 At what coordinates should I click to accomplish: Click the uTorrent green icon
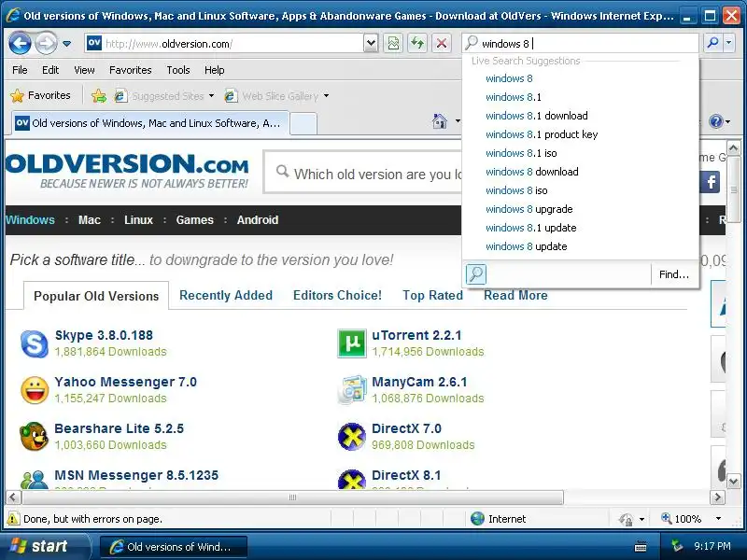pos(352,343)
